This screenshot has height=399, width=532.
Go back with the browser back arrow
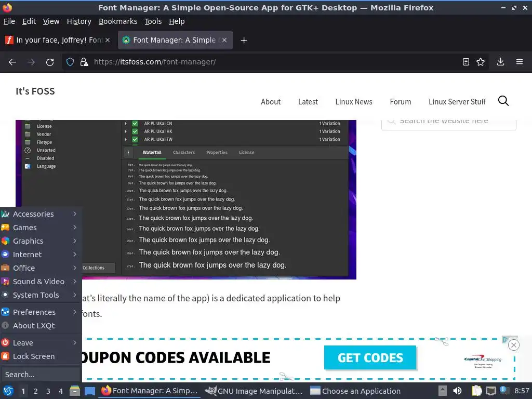coord(12,62)
